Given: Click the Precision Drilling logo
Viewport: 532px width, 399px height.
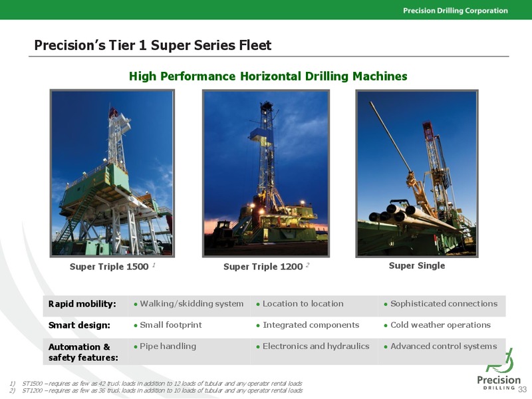Looking at the screenshot, I should (x=498, y=370).
